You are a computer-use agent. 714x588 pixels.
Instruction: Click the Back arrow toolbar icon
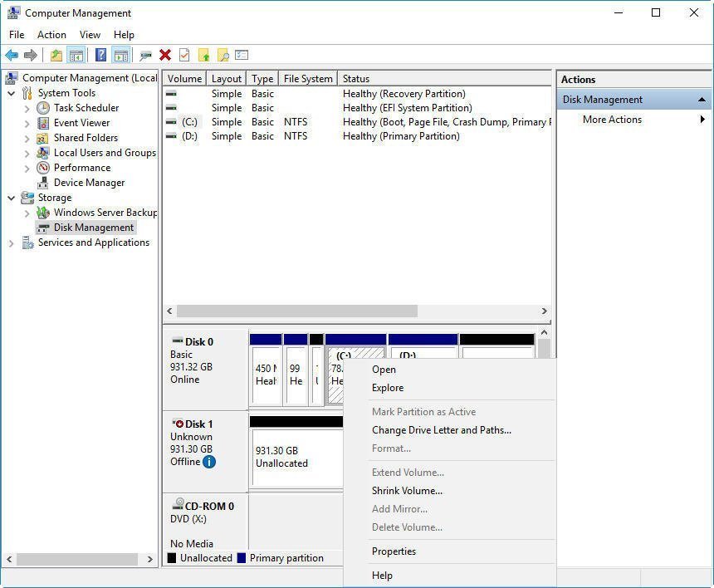click(12, 56)
